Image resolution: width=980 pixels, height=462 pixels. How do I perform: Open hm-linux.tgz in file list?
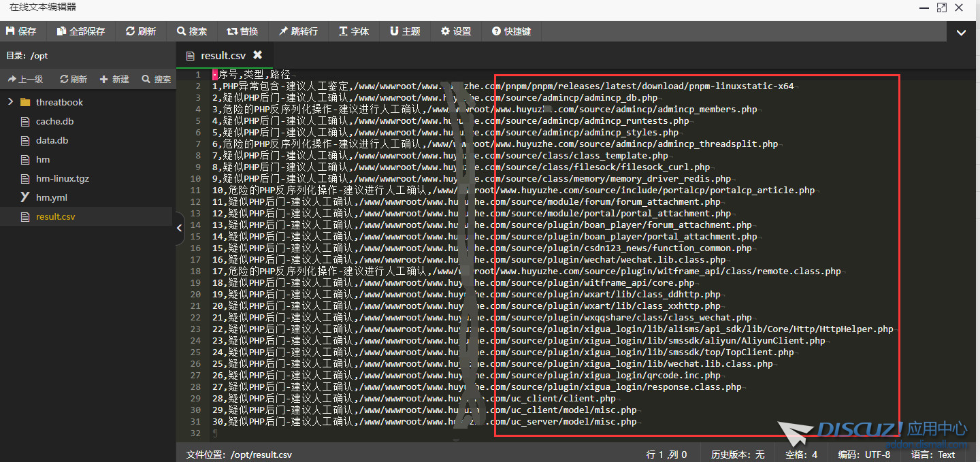click(62, 178)
